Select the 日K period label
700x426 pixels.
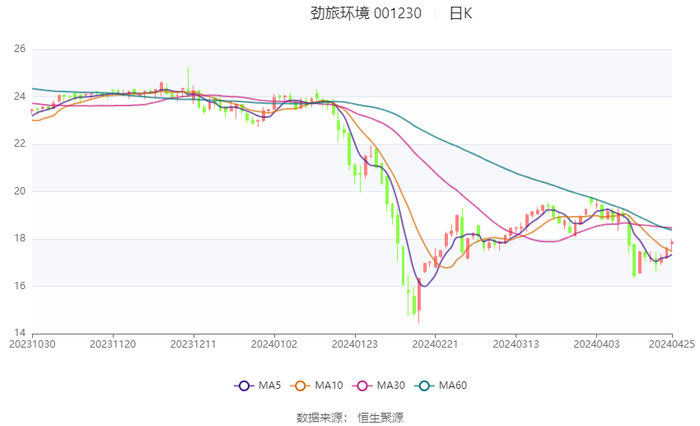(460, 14)
